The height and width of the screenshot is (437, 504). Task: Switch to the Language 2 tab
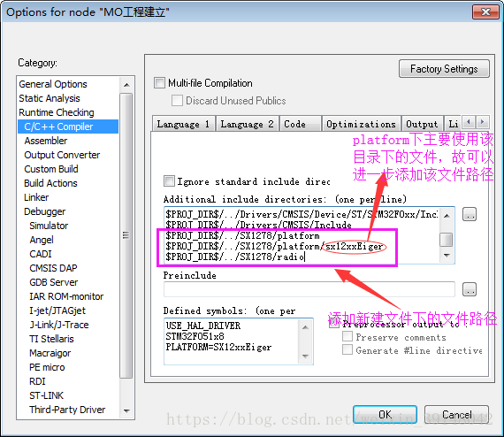pos(248,124)
